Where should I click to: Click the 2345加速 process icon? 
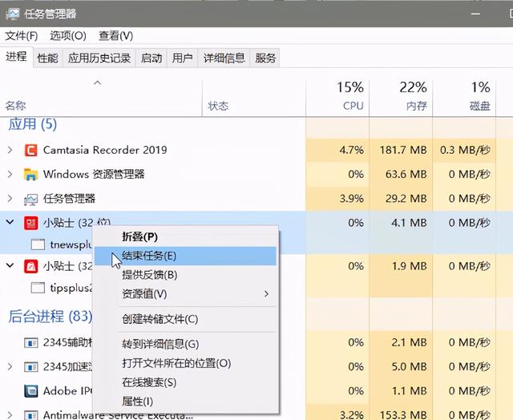coord(31,366)
